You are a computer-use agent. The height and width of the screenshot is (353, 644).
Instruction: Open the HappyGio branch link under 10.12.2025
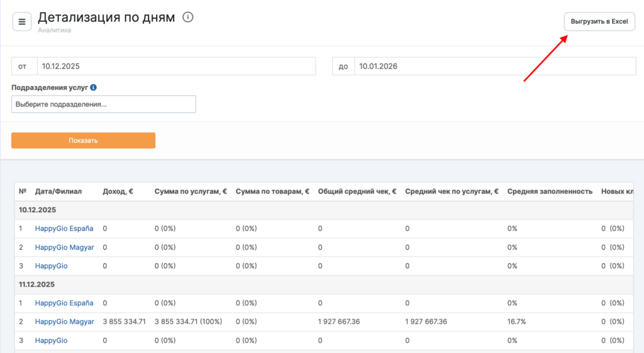pos(51,266)
